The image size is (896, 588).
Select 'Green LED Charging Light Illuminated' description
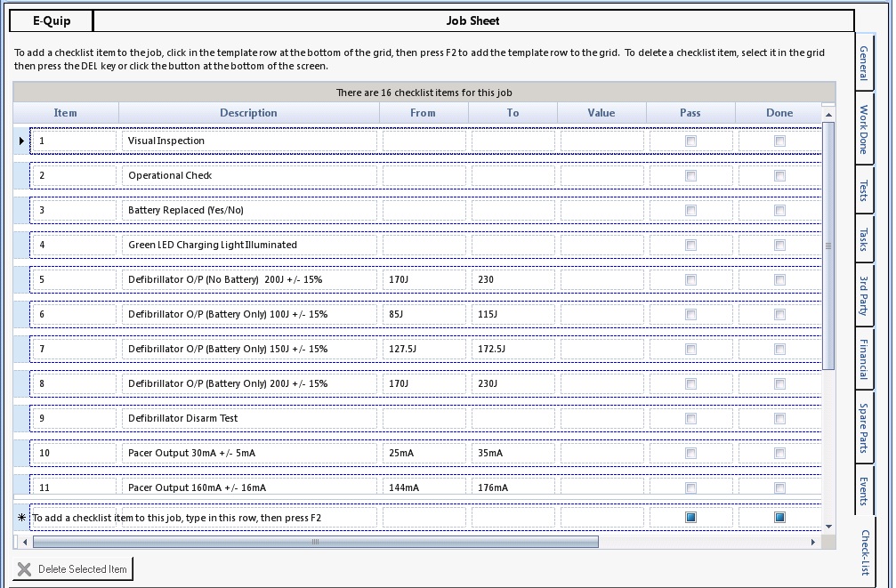coord(249,246)
